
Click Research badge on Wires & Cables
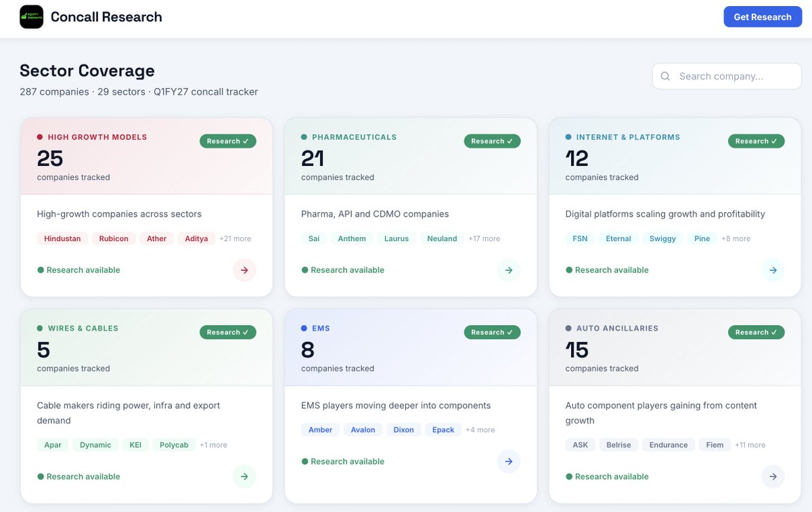[228, 333]
